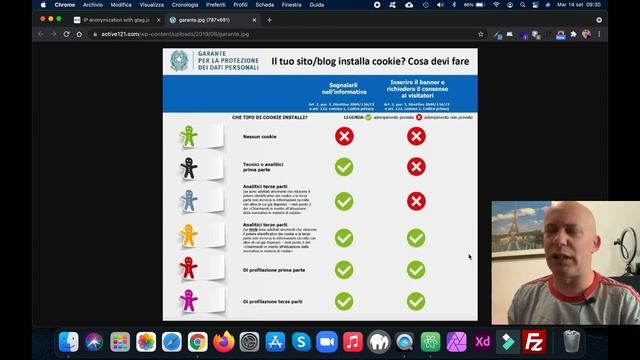Launch Adobe XD from dock

482,342
